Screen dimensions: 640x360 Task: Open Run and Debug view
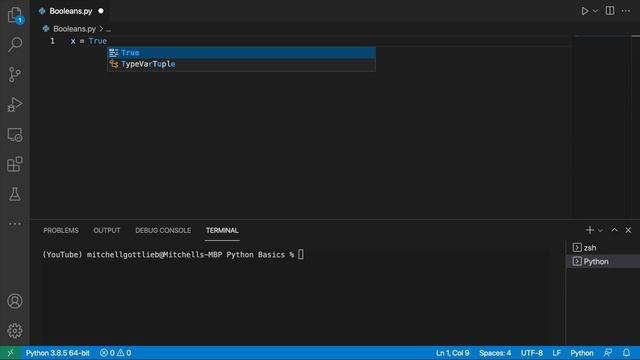coord(15,104)
